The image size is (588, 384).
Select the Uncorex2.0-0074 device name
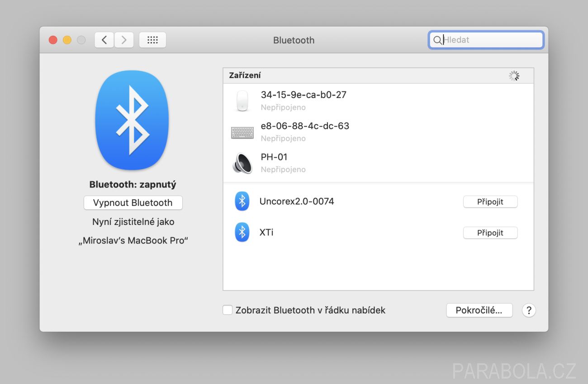(297, 201)
